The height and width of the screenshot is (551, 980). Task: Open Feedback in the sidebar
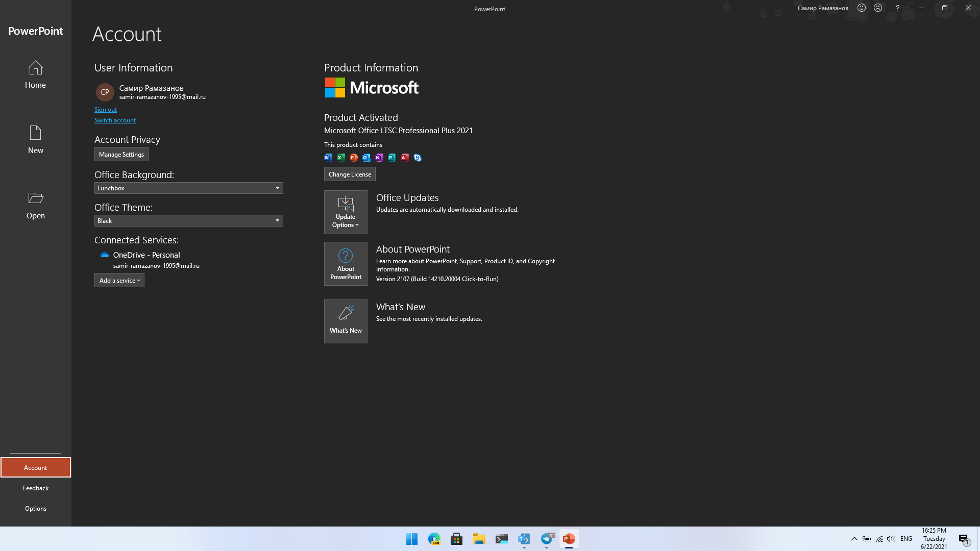35,488
